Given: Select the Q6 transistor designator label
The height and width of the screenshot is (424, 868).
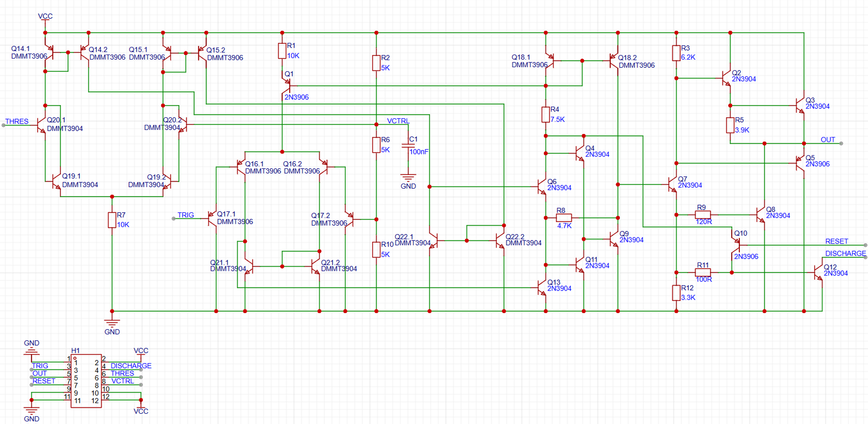Looking at the screenshot, I should (552, 181).
